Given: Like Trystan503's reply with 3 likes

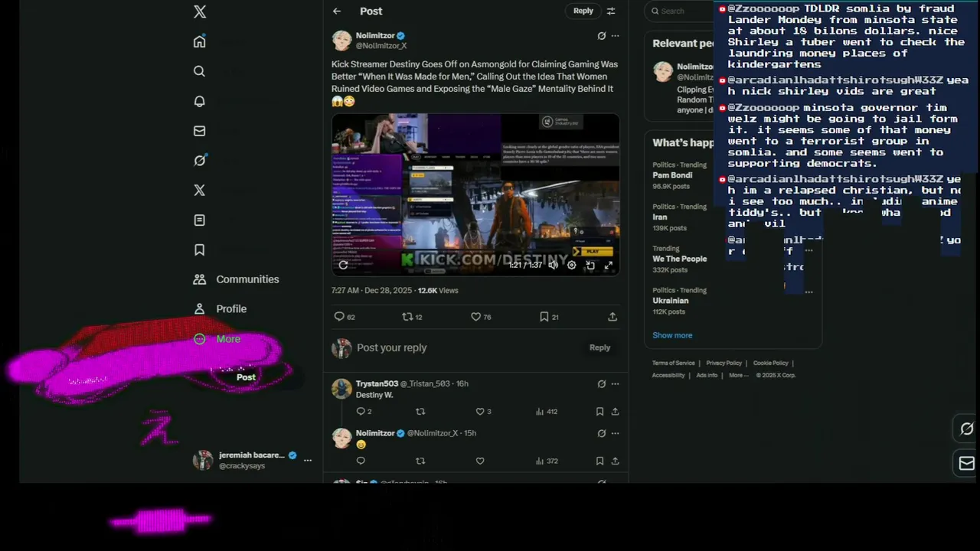Looking at the screenshot, I should pos(480,412).
